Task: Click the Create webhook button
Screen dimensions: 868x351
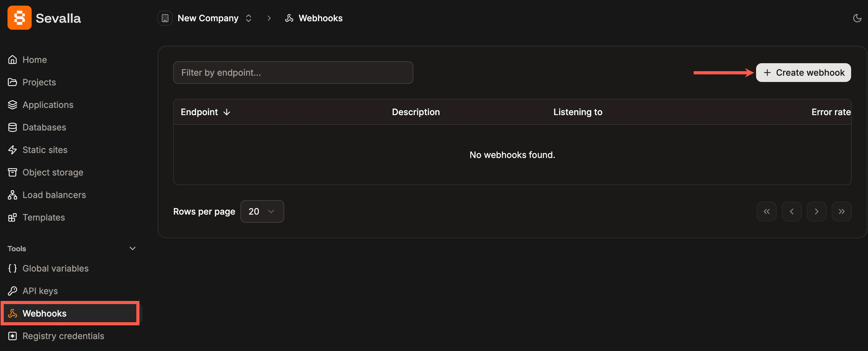Action: (x=804, y=72)
